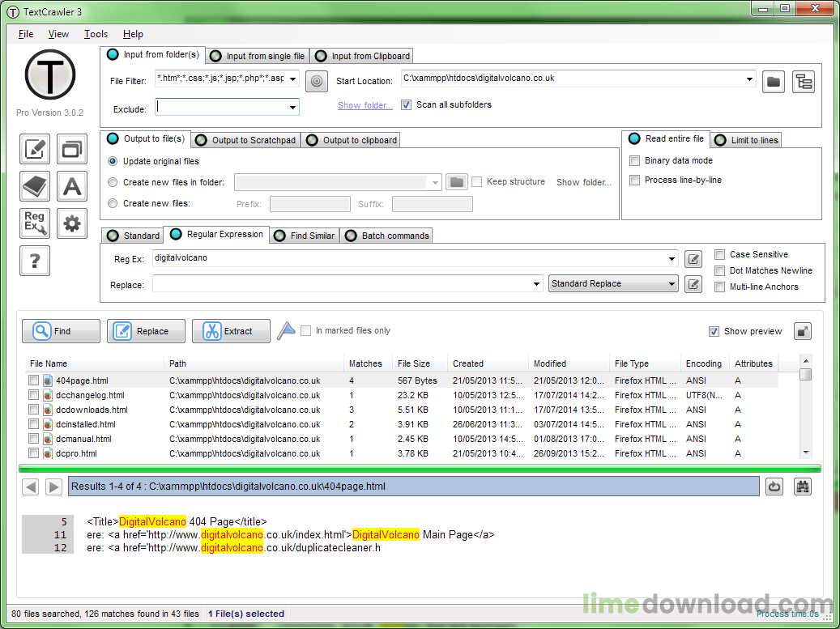Go to next result arrow

point(53,487)
